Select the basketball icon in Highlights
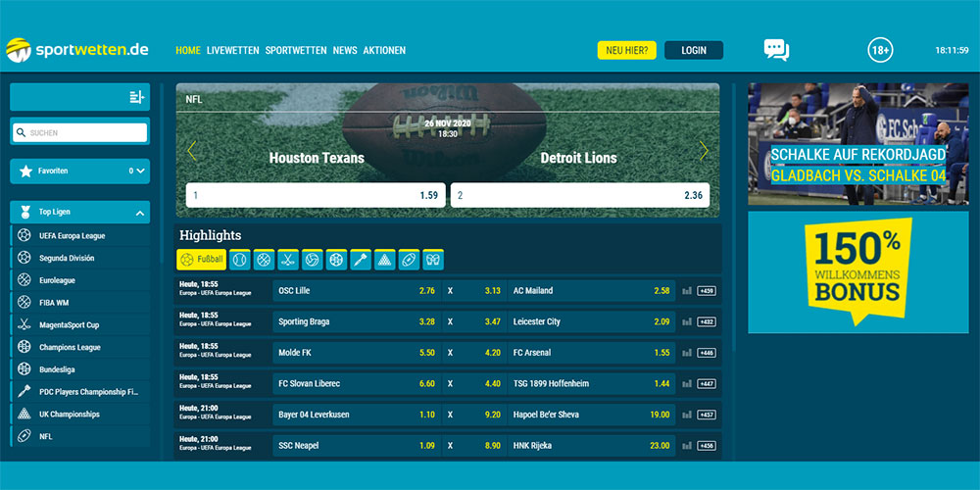The height and width of the screenshot is (490, 980). [264, 260]
